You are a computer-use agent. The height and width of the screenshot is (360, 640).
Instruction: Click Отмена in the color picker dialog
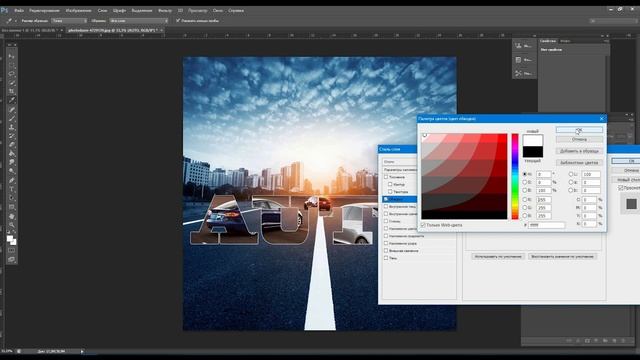[x=579, y=140]
